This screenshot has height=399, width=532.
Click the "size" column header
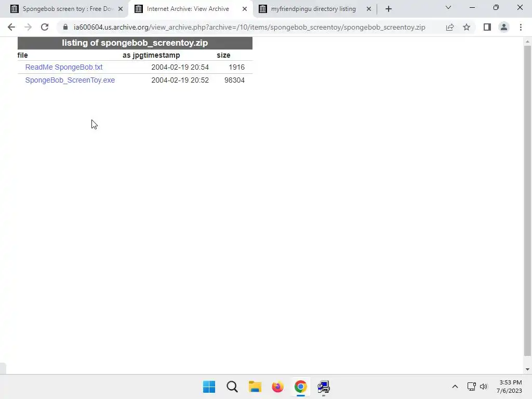click(x=223, y=55)
